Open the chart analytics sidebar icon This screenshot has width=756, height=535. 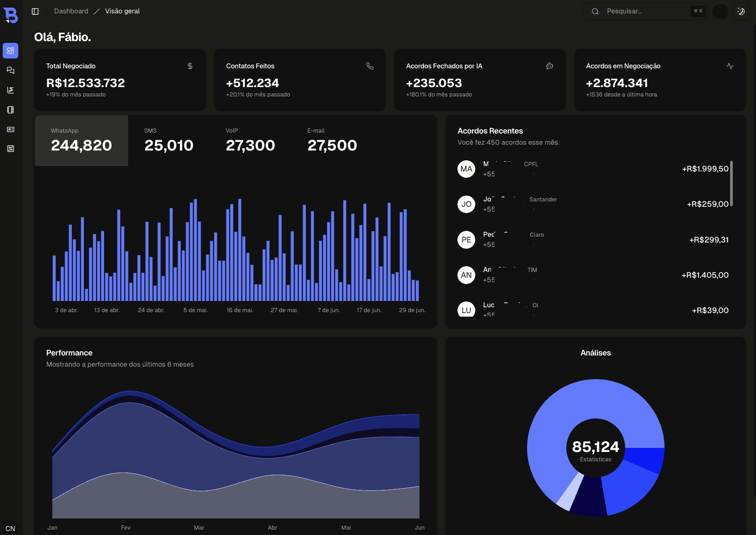click(x=11, y=90)
